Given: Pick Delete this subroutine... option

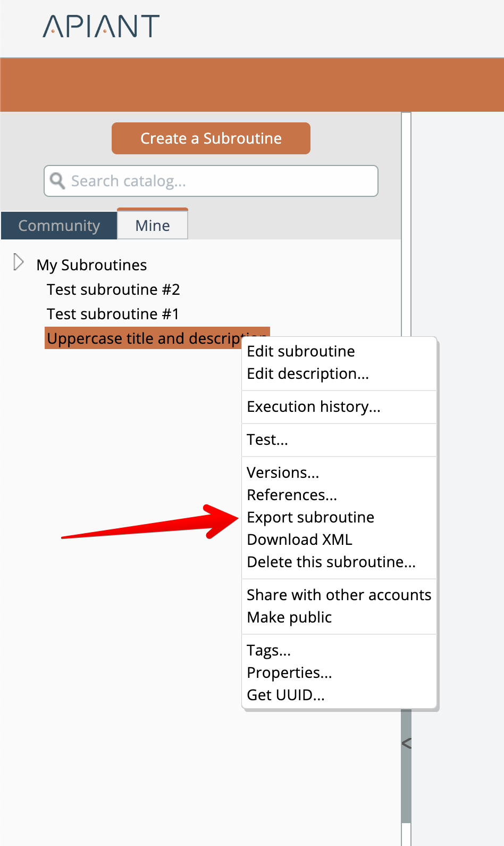Looking at the screenshot, I should pyautogui.click(x=331, y=562).
